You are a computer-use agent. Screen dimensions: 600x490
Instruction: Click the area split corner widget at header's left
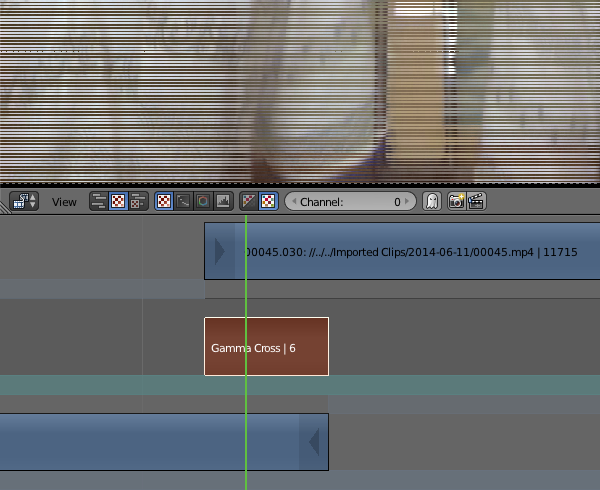4,208
